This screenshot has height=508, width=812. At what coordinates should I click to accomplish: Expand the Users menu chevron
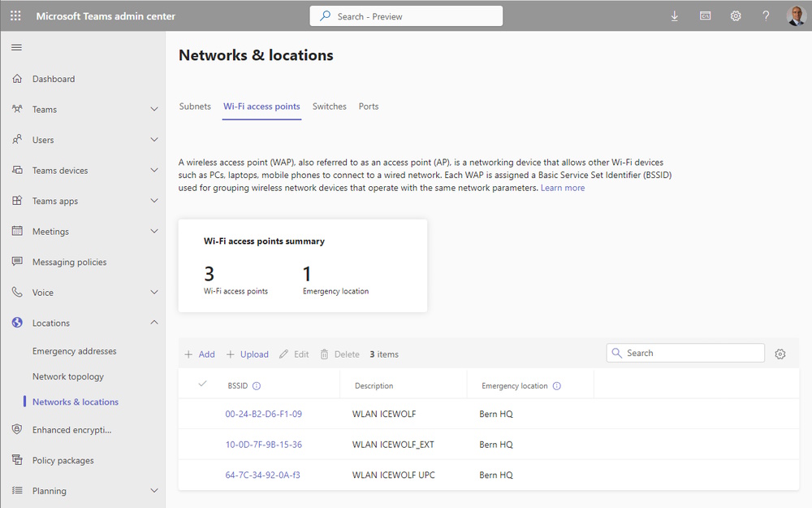pos(153,140)
